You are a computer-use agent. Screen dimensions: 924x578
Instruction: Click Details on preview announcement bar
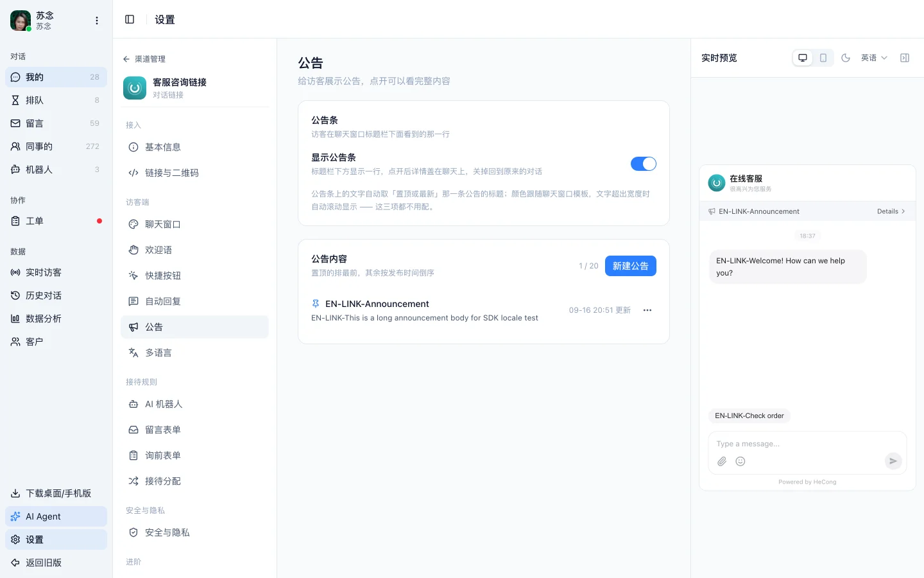pyautogui.click(x=891, y=211)
